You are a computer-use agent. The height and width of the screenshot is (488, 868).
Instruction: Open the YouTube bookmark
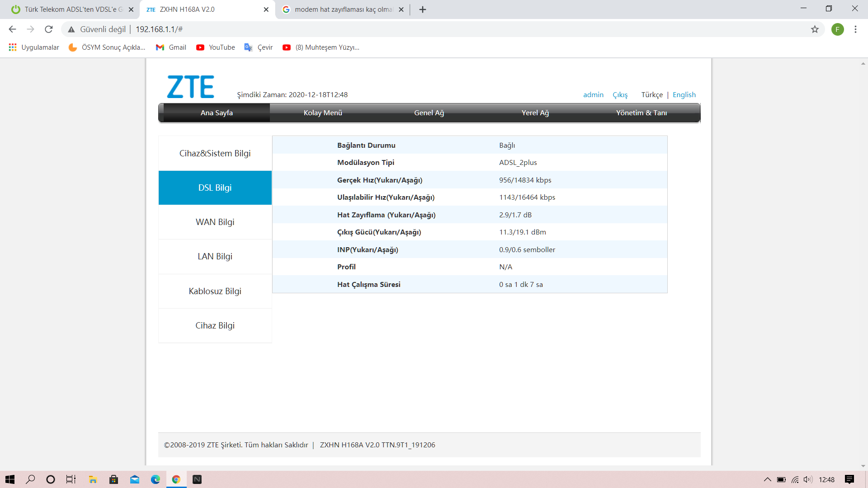click(216, 47)
